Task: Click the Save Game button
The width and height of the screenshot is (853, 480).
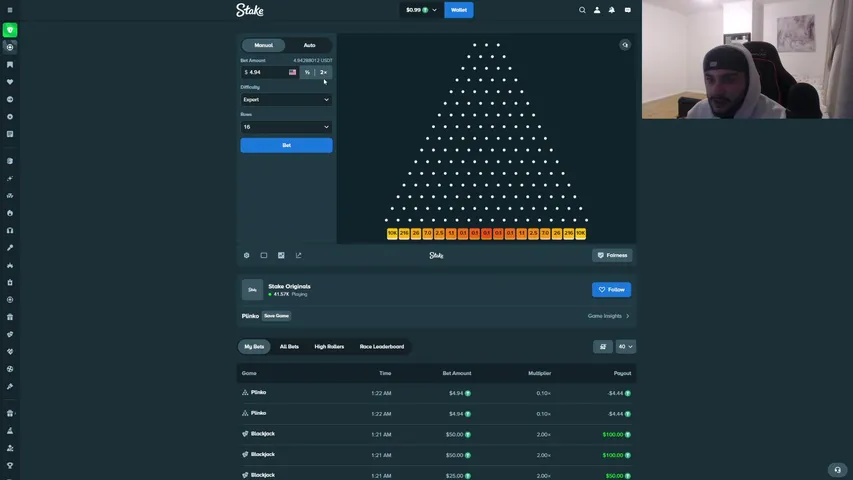Action: click(x=276, y=316)
